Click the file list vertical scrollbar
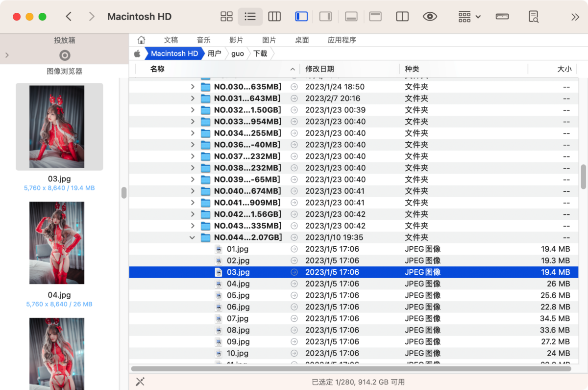 pos(583,177)
